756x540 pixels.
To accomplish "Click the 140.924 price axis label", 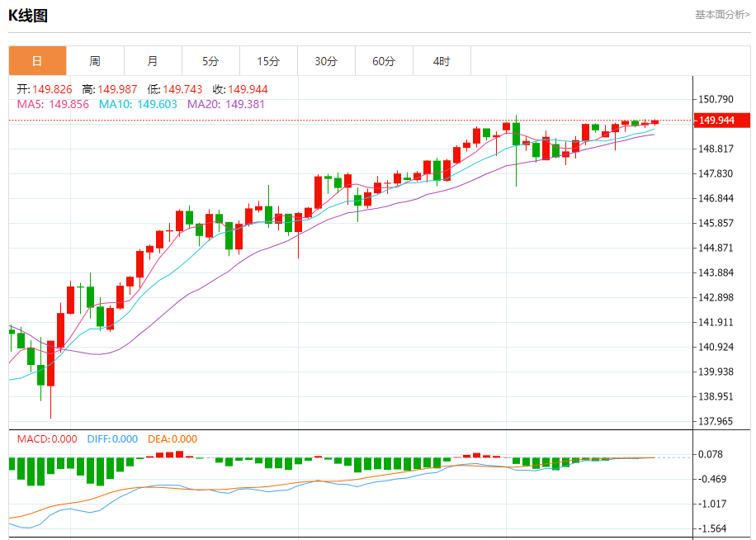I will point(716,347).
